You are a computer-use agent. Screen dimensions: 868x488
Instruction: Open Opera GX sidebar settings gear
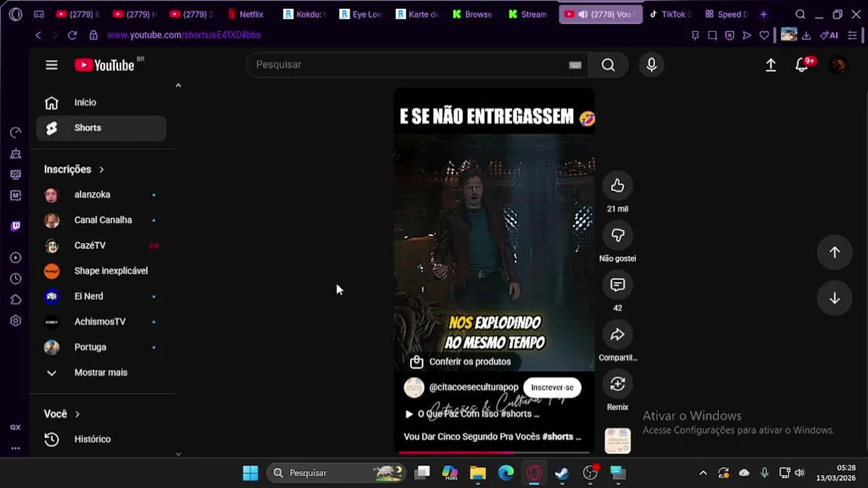[x=16, y=321]
